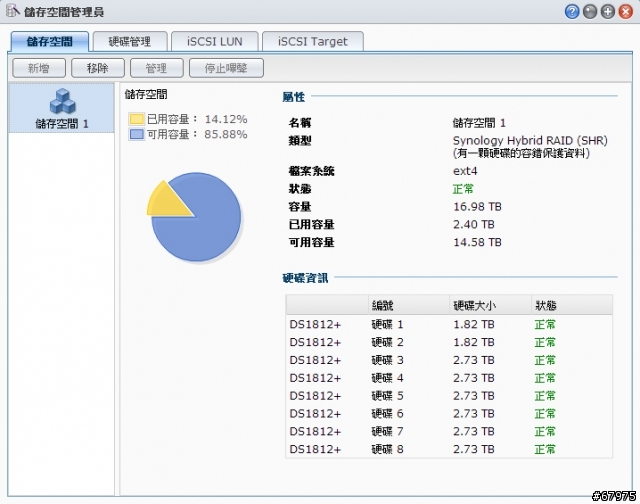Click the 14.12% used percentage
This screenshot has height=504, width=640.
226,119
